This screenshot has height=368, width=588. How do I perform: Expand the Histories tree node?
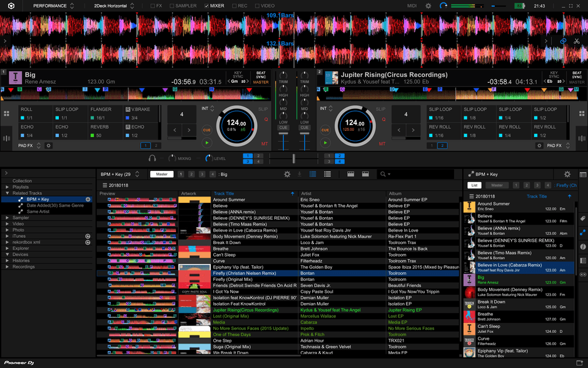pyautogui.click(x=7, y=261)
